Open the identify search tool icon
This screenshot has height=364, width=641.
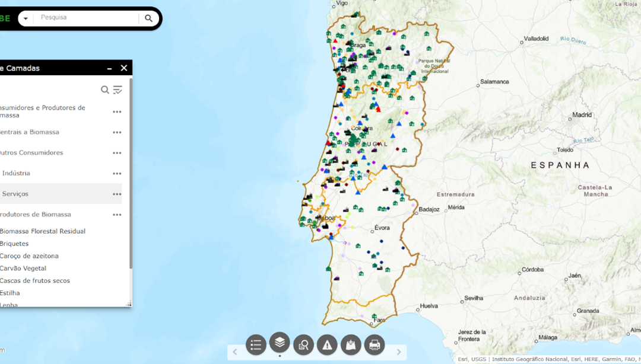(x=303, y=344)
